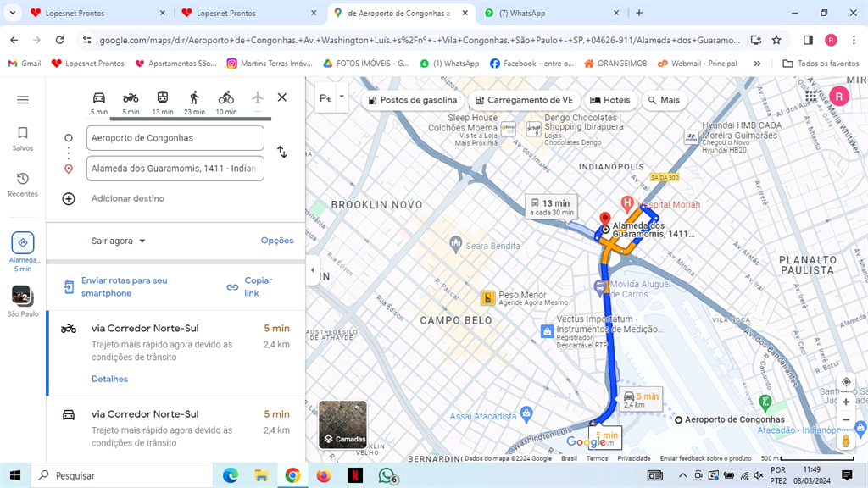Open the Mais filters chip
Screen dimensions: 868x488
click(663, 100)
